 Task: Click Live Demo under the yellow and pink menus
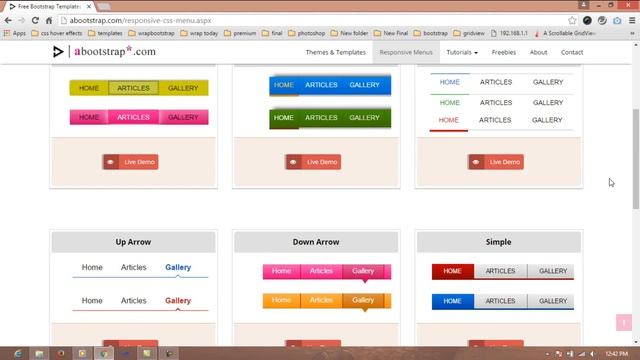point(131,162)
